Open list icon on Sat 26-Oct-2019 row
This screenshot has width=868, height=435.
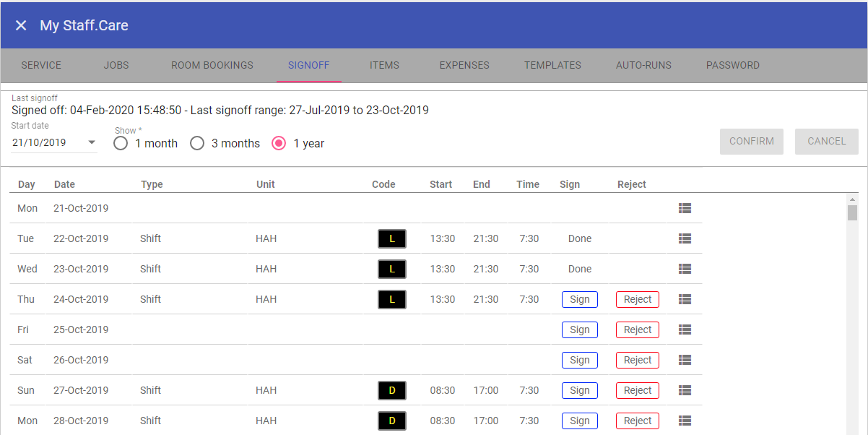(685, 360)
